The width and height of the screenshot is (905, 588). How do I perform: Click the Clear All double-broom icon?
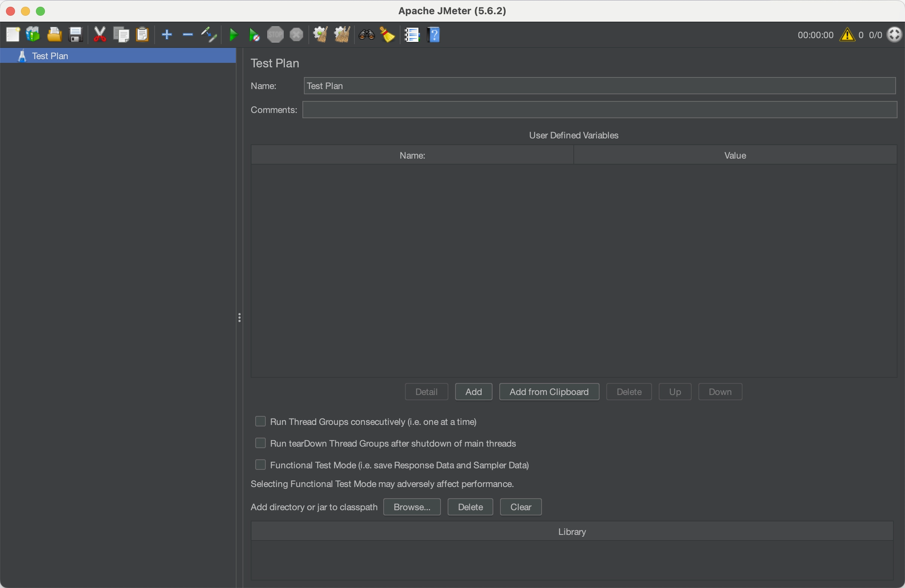coord(341,34)
